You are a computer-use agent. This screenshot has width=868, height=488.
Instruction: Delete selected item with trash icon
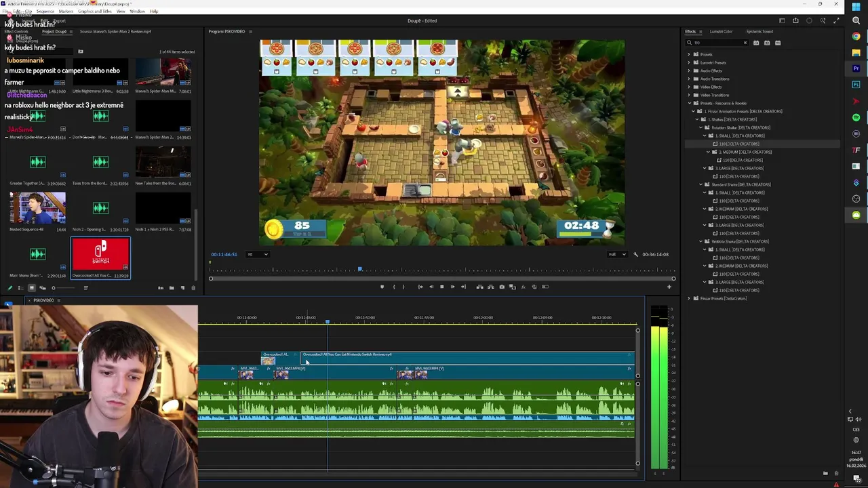click(x=193, y=288)
